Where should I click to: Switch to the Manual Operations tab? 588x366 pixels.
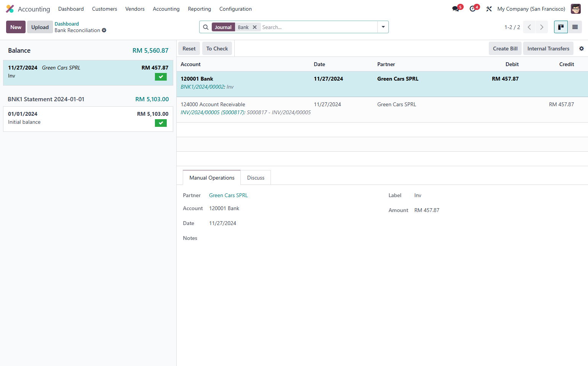[x=212, y=178]
